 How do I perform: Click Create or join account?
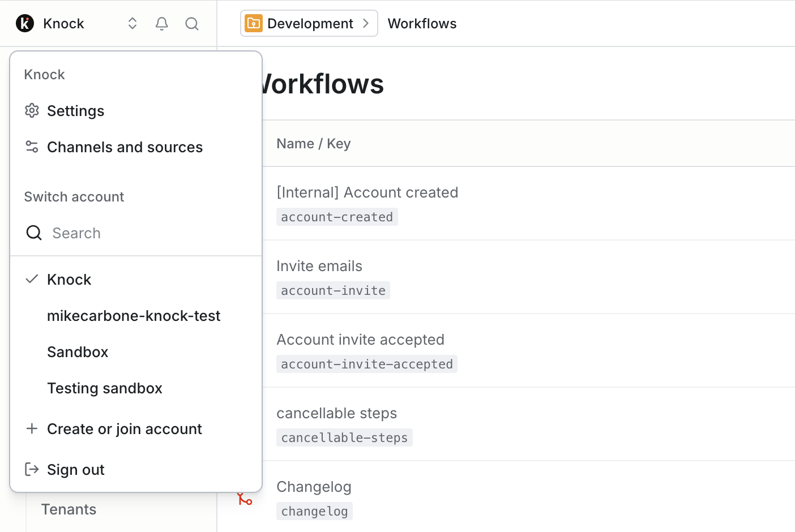tap(125, 428)
